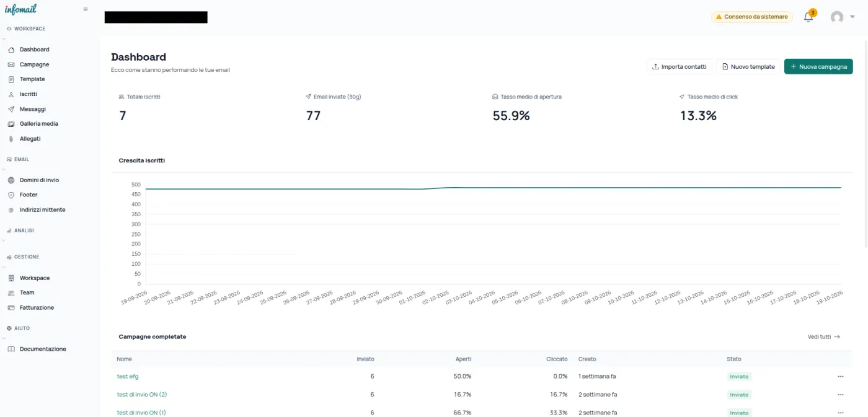Viewport: 868px width, 417px height.
Task: Collapse sidebar via hamburger icon
Action: pos(86,9)
